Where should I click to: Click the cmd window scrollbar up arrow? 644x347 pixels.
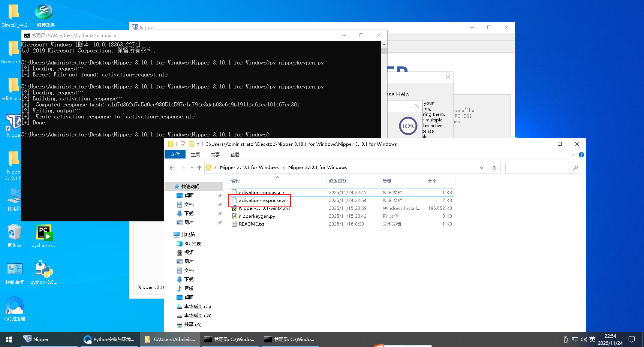click(384, 45)
